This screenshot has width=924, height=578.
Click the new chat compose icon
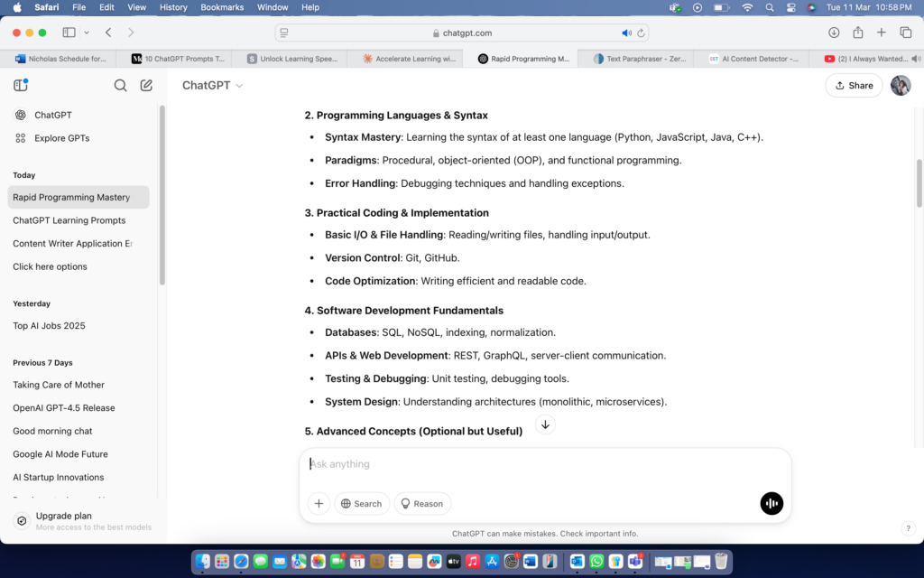pos(146,86)
